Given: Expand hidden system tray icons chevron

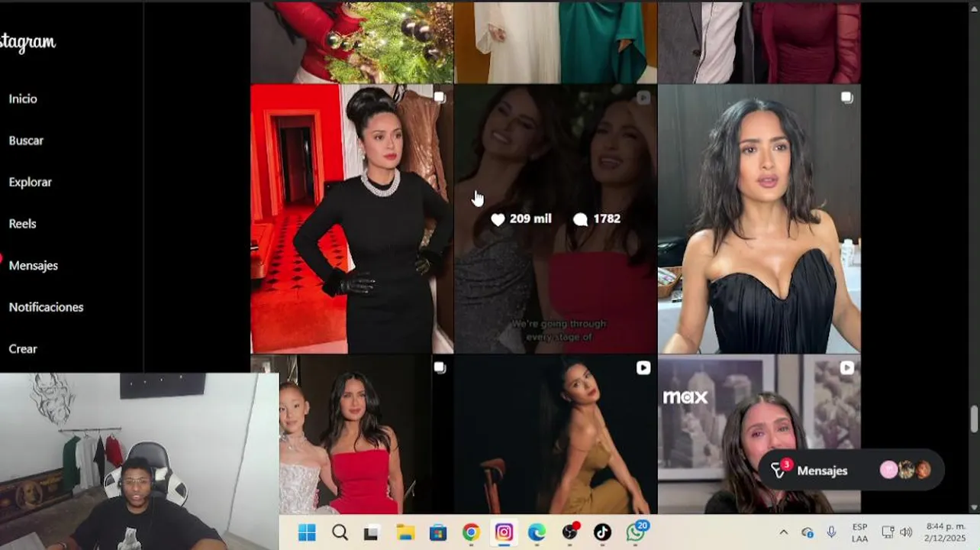Looking at the screenshot, I should pyautogui.click(x=783, y=532).
